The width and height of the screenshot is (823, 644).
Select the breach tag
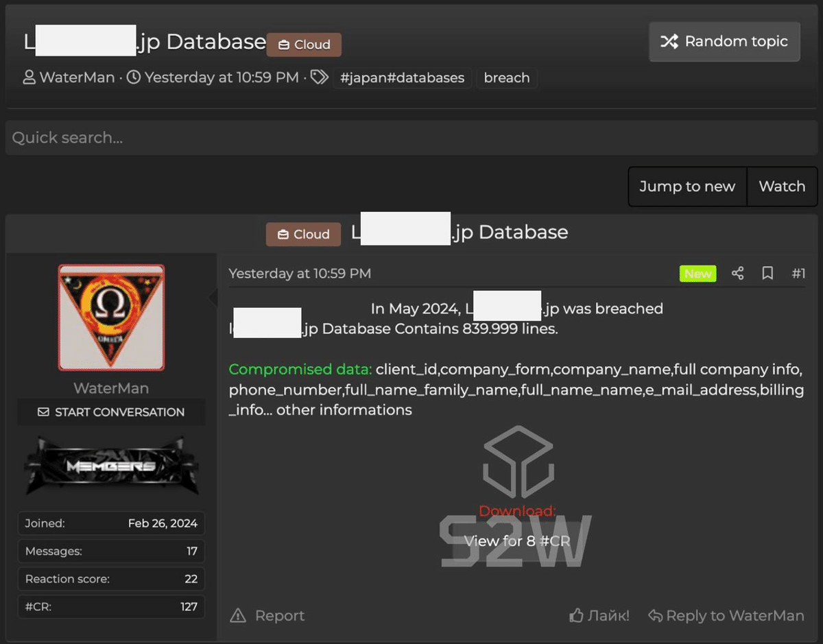click(x=507, y=77)
